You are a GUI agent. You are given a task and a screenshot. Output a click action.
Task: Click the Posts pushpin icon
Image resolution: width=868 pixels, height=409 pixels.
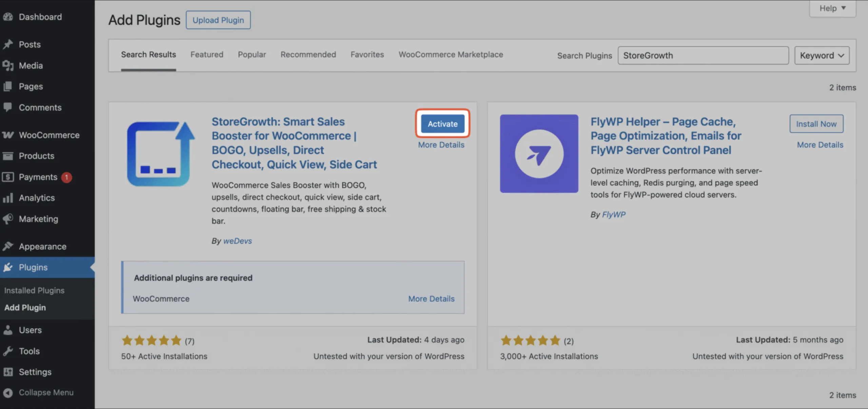[8, 44]
